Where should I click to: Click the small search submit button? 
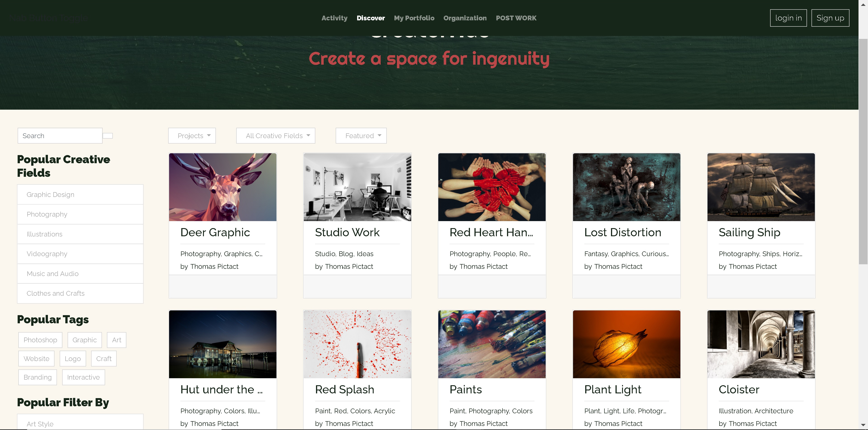pyautogui.click(x=108, y=135)
